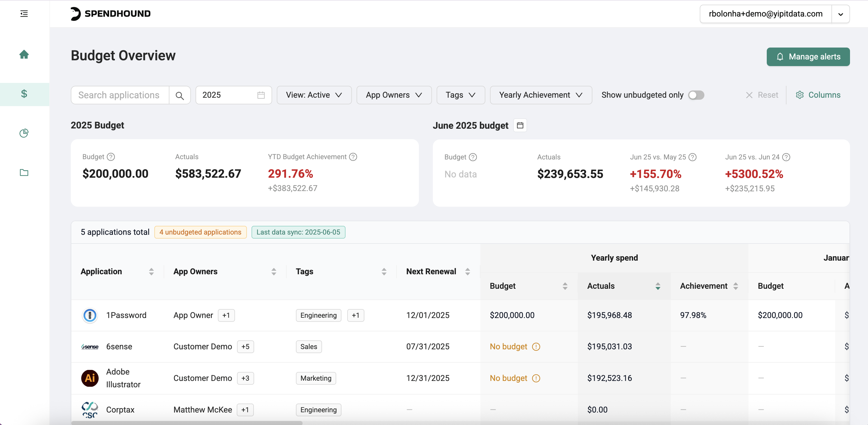
Task: Sort Yearly spend Budget column
Action: coord(565,286)
